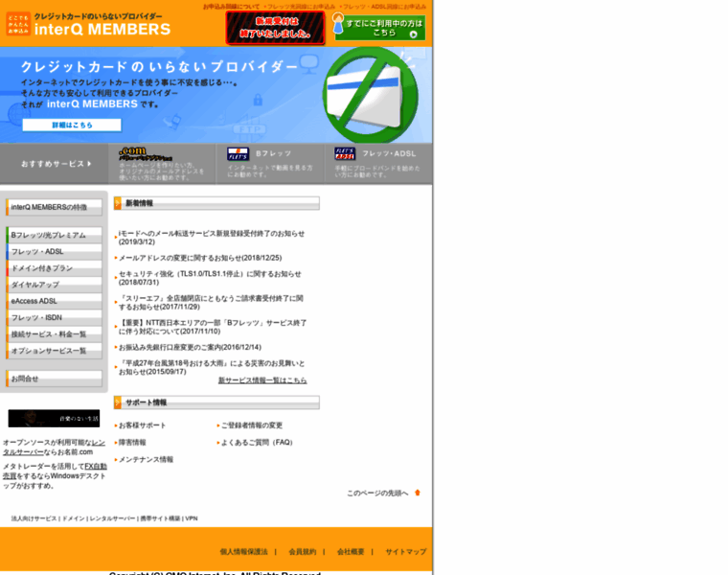
Task: Open 接続サービス・料金一覧 sidebar item
Action: pyautogui.click(x=54, y=333)
